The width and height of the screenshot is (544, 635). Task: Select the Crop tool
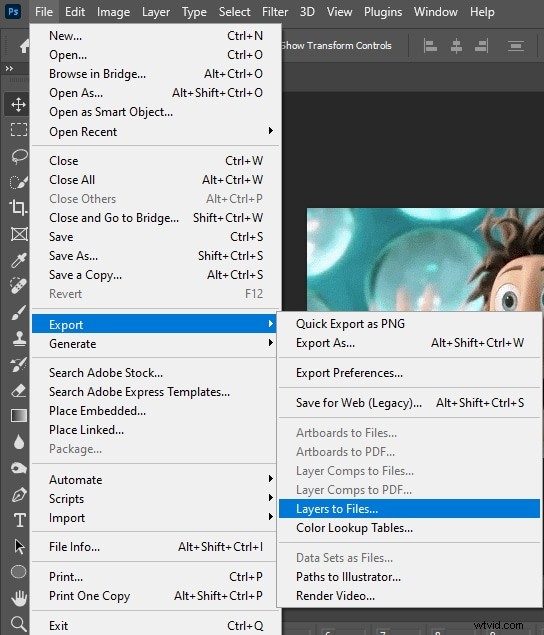point(18,208)
